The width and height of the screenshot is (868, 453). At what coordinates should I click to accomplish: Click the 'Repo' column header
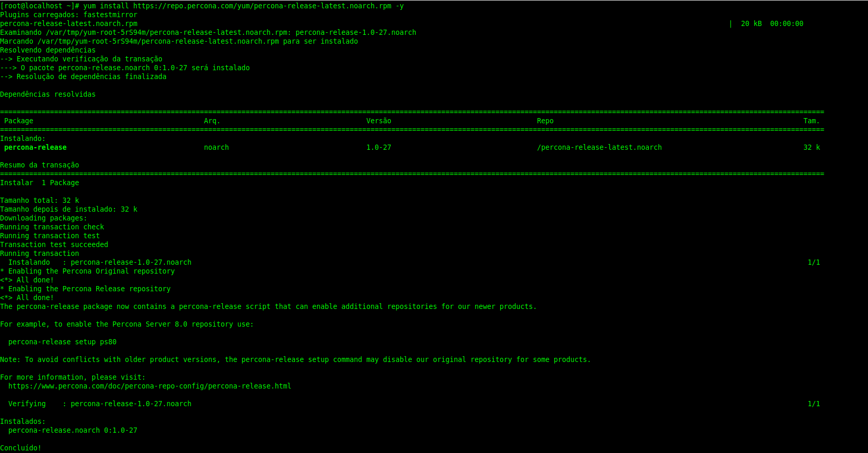click(545, 121)
